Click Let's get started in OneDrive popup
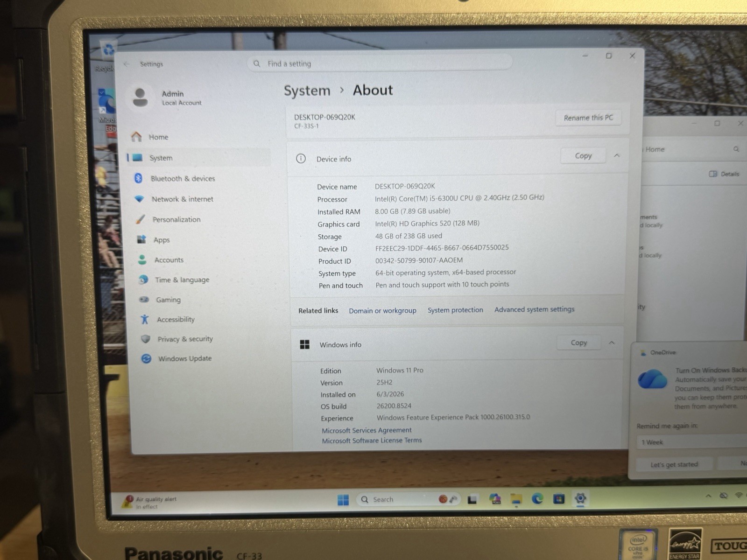 pos(674,464)
